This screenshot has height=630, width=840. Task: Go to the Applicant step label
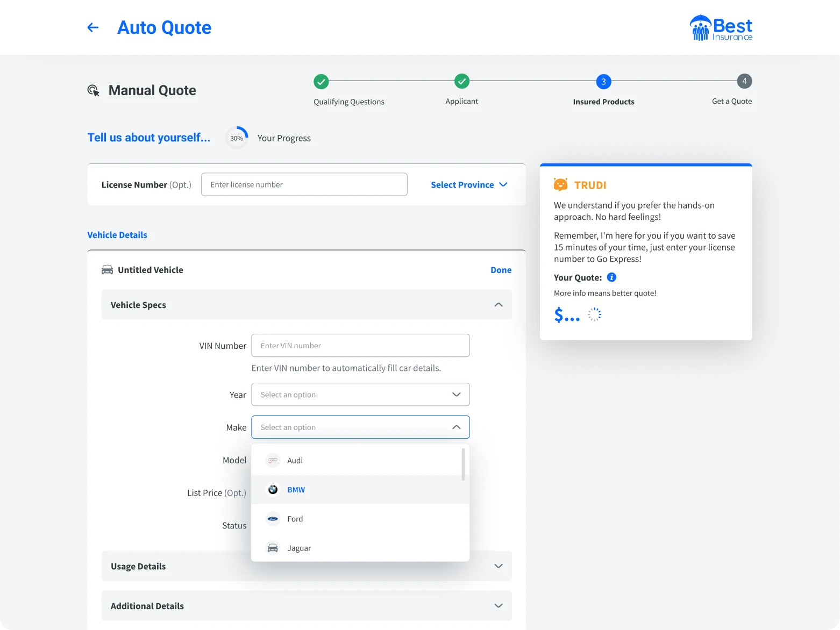point(462,101)
